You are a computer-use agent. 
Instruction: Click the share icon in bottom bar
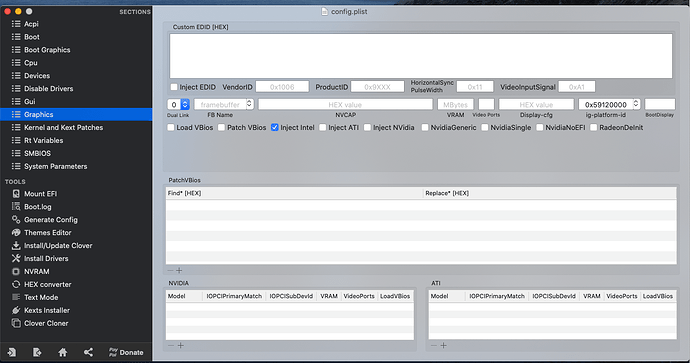(x=88, y=352)
